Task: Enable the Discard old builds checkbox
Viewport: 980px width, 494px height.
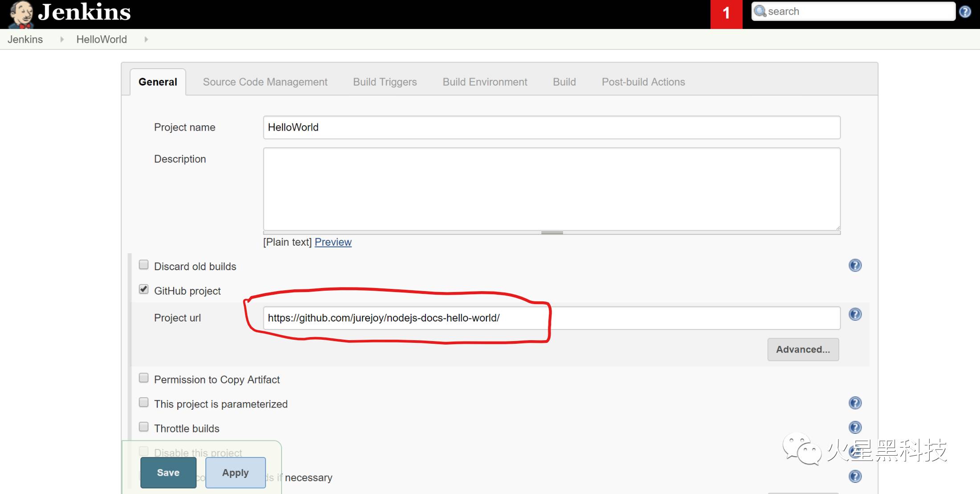Action: click(x=143, y=265)
